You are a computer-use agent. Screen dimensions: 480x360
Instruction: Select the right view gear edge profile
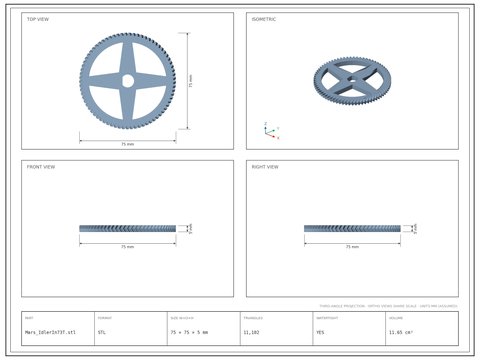(352, 228)
